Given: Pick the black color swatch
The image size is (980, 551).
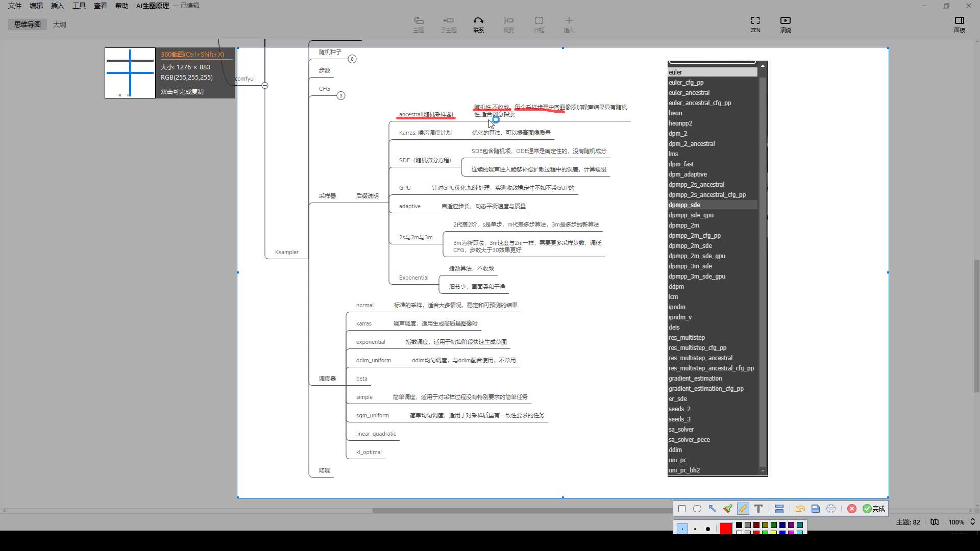Looking at the screenshot, I should click(x=739, y=524).
